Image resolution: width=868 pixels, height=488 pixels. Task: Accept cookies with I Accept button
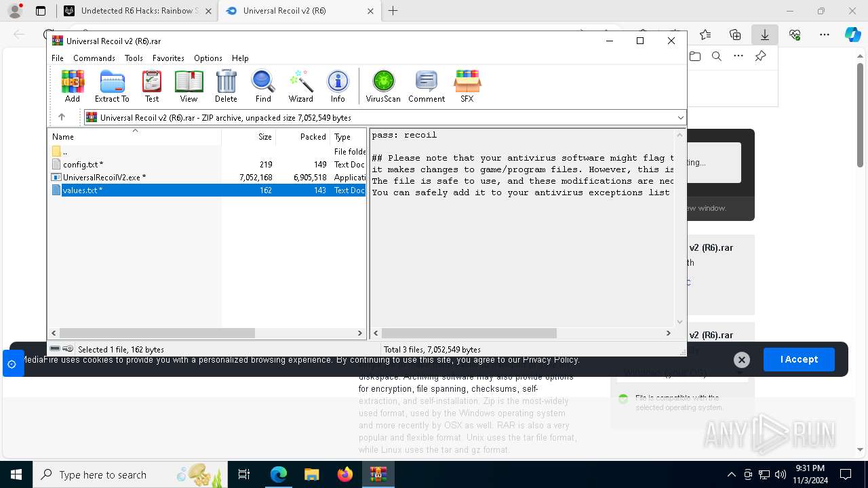(799, 359)
